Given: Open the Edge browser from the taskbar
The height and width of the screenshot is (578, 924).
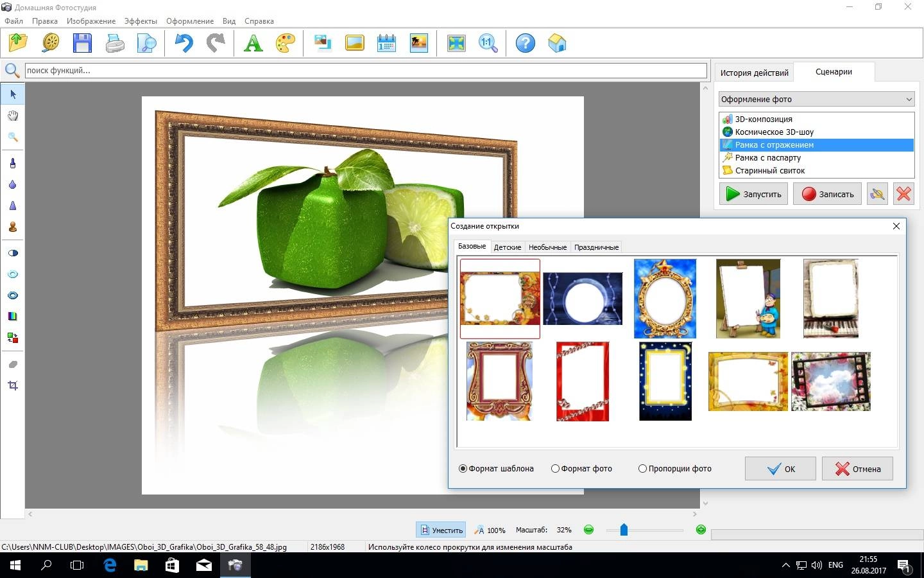Looking at the screenshot, I should 110,566.
